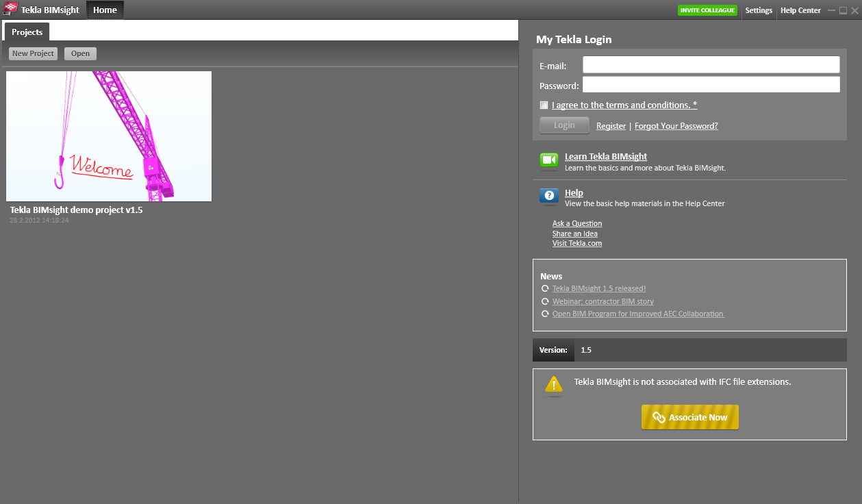Click the Learn the basics description text
The image size is (862, 504).
coord(645,168)
